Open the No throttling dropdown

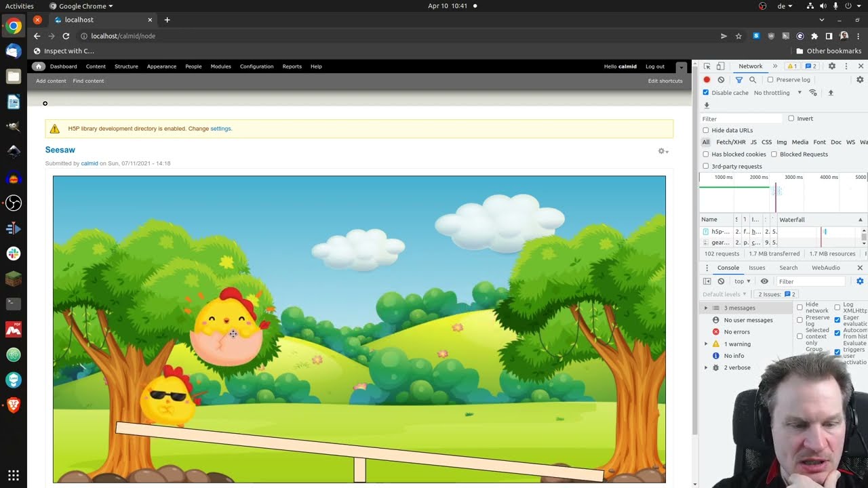click(x=778, y=93)
